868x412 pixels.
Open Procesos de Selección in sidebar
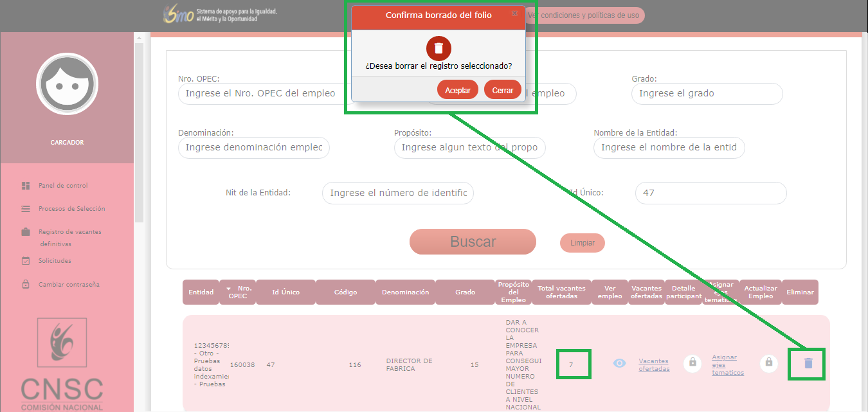pos(71,209)
